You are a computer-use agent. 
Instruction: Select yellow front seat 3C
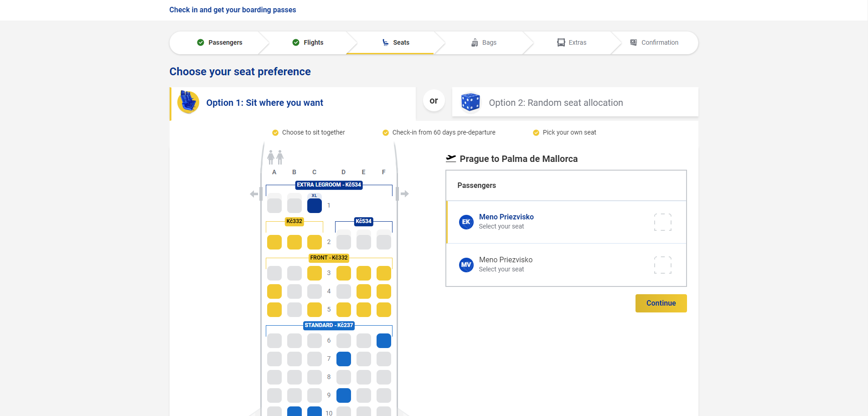coord(314,273)
